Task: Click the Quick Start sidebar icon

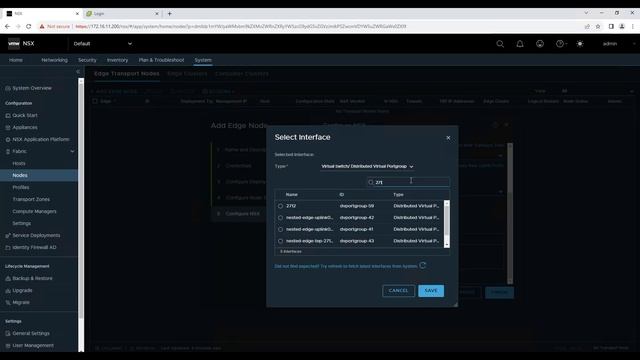Action: point(8,116)
